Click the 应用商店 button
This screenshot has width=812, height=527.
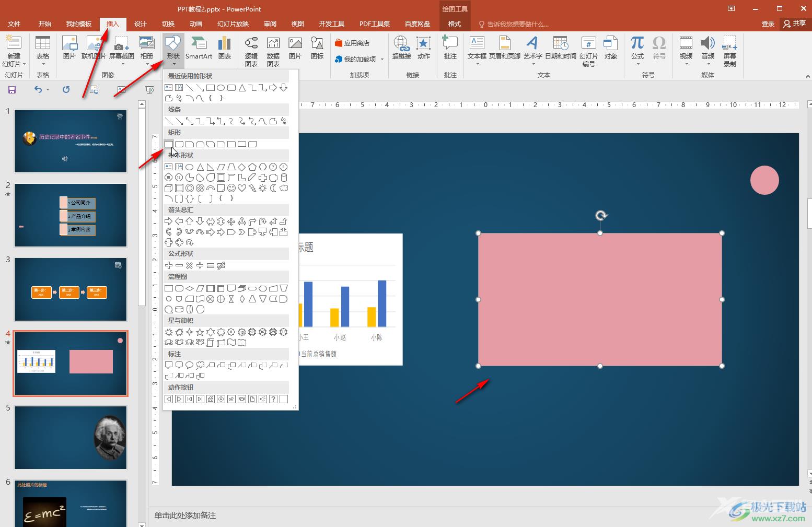(353, 43)
